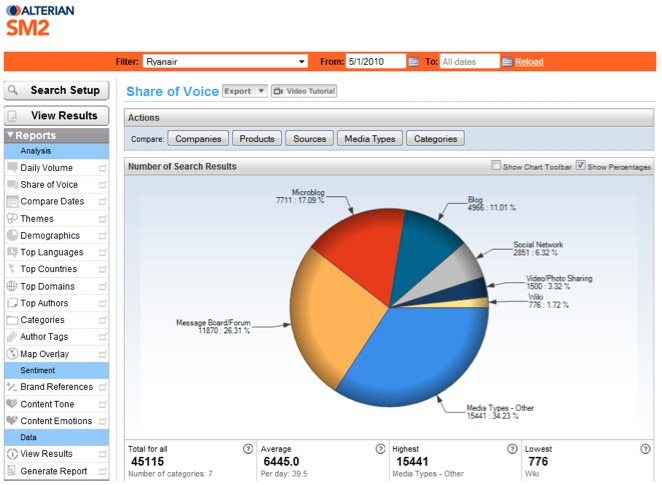
Task: Open Top Languages report
Action: [x=52, y=252]
